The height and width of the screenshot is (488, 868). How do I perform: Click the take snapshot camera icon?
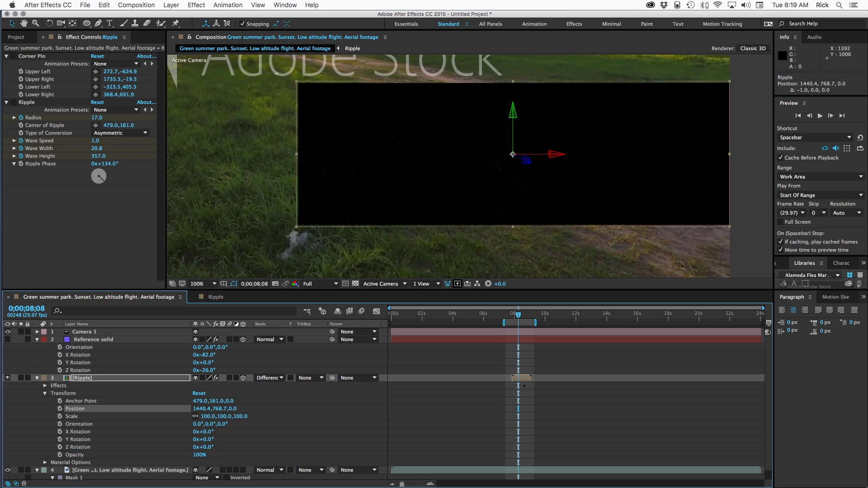pos(275,284)
